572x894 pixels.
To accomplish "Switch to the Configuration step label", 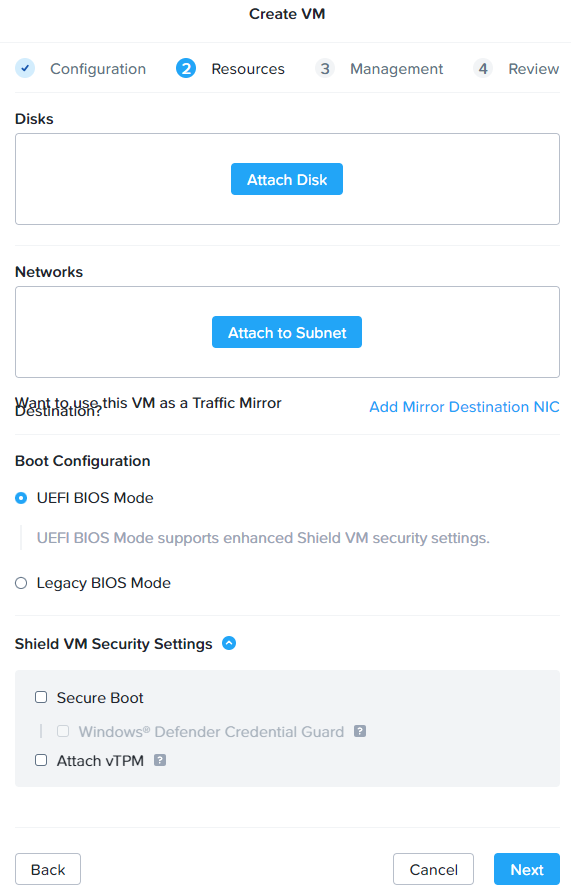I will [x=98, y=69].
